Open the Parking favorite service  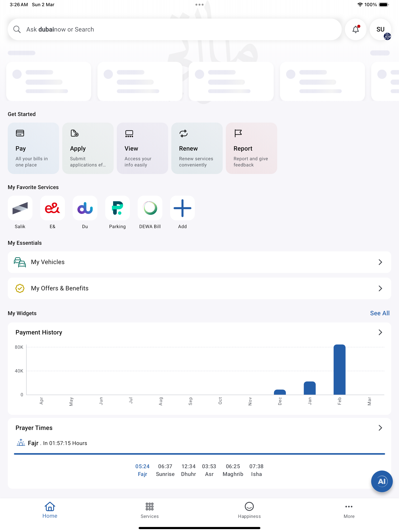point(117,208)
